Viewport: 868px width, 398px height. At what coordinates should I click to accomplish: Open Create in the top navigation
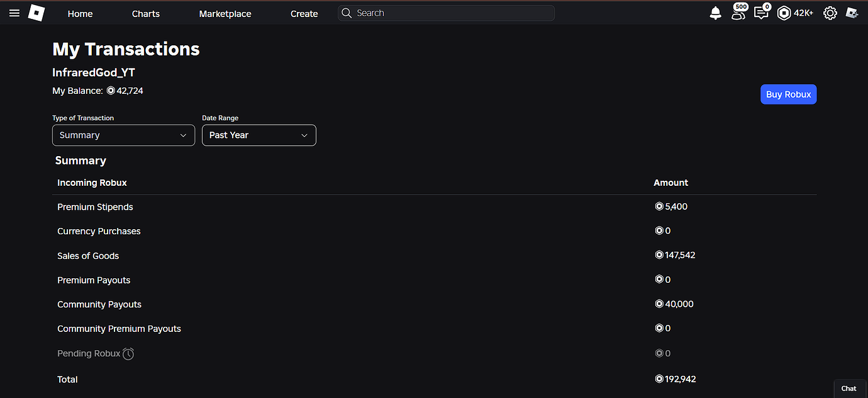[x=304, y=14]
